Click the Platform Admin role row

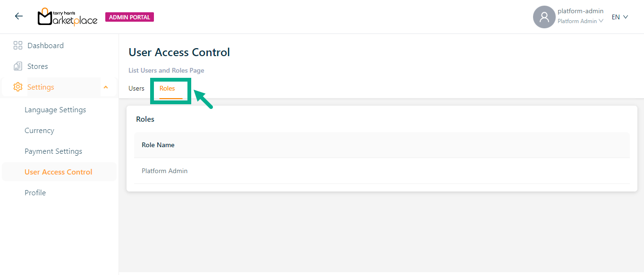[x=165, y=171]
